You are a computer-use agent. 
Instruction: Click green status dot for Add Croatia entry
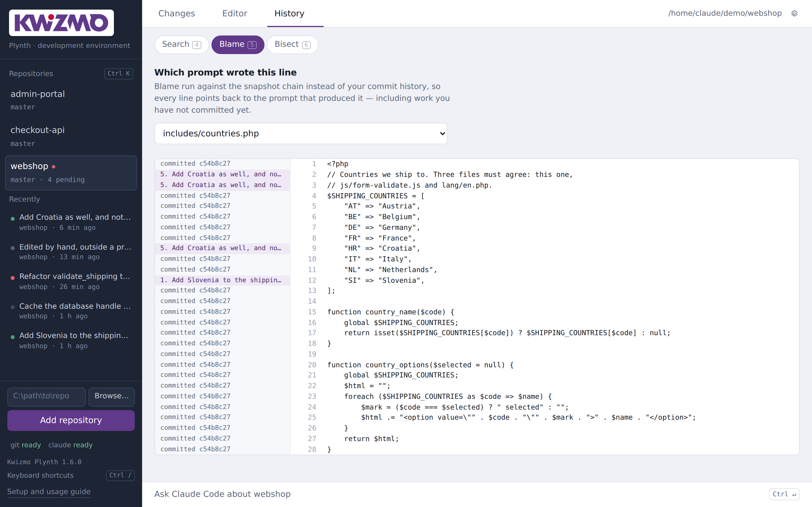(x=13, y=219)
